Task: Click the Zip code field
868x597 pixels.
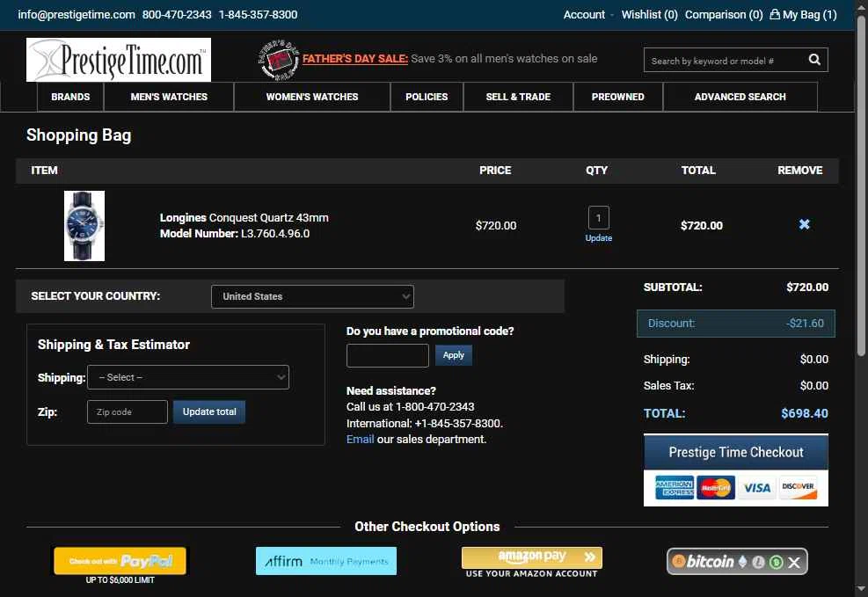Action: 128,411
